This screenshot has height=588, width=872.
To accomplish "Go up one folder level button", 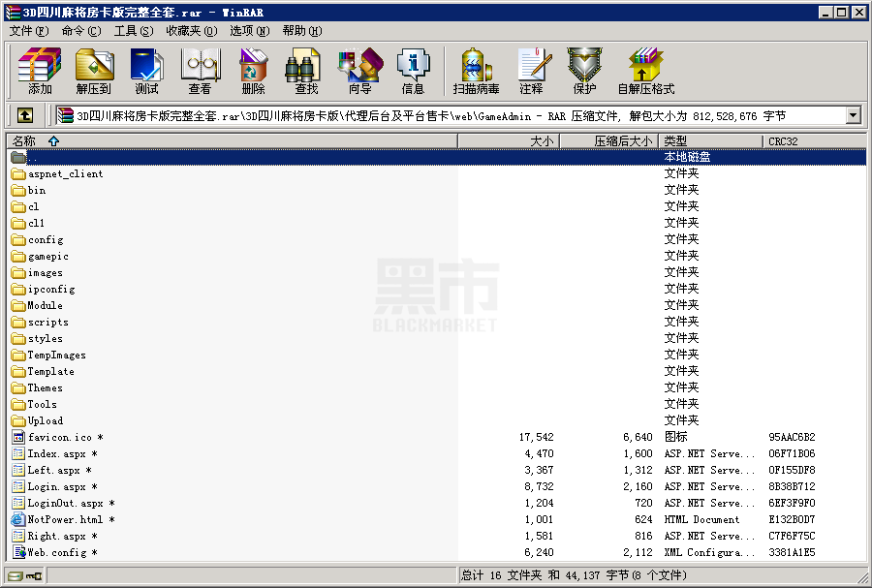I will pos(24,115).
